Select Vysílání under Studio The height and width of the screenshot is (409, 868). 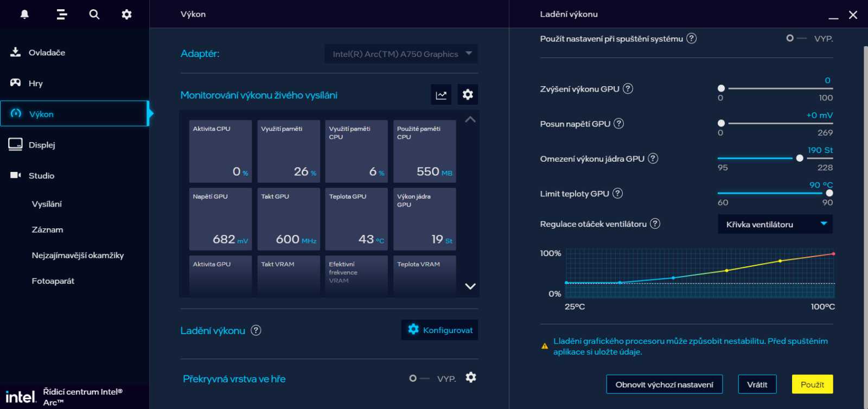coord(47,204)
